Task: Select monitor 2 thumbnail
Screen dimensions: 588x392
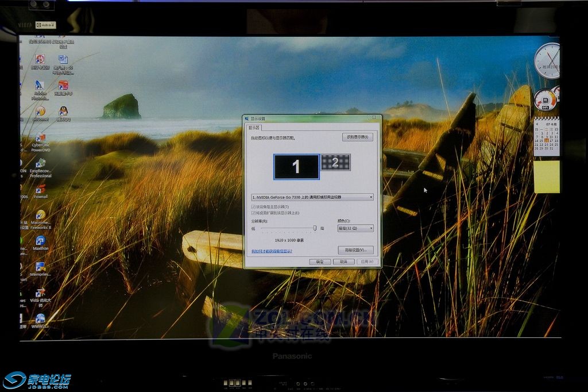Action: (335, 163)
